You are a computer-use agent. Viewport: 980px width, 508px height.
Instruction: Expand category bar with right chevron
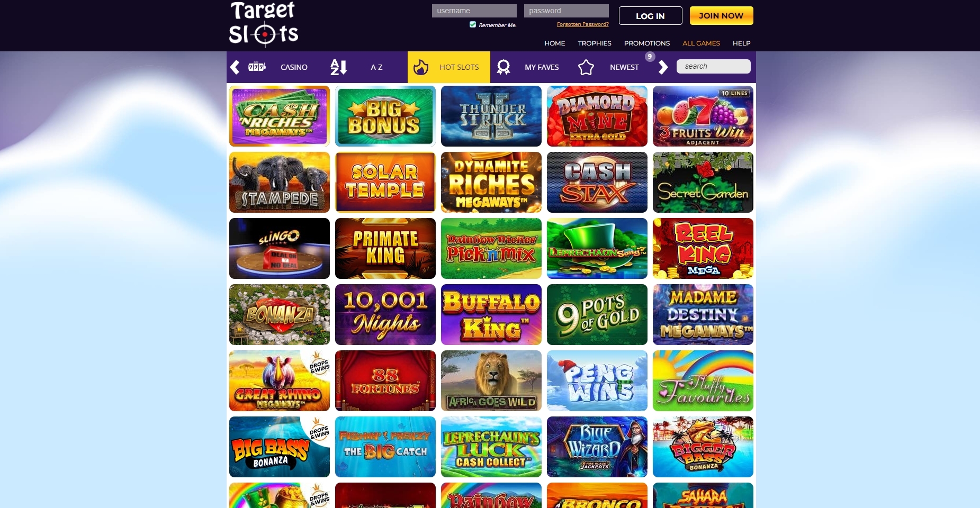click(663, 67)
